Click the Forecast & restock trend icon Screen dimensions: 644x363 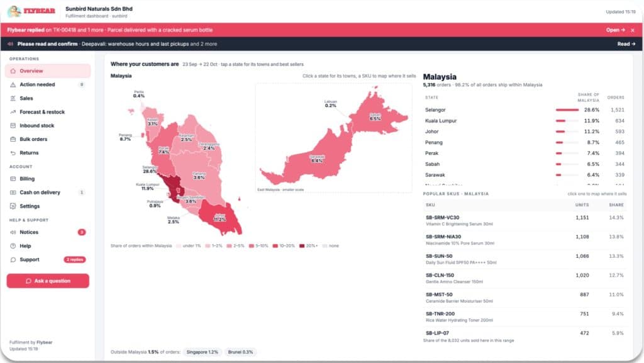pos(13,112)
